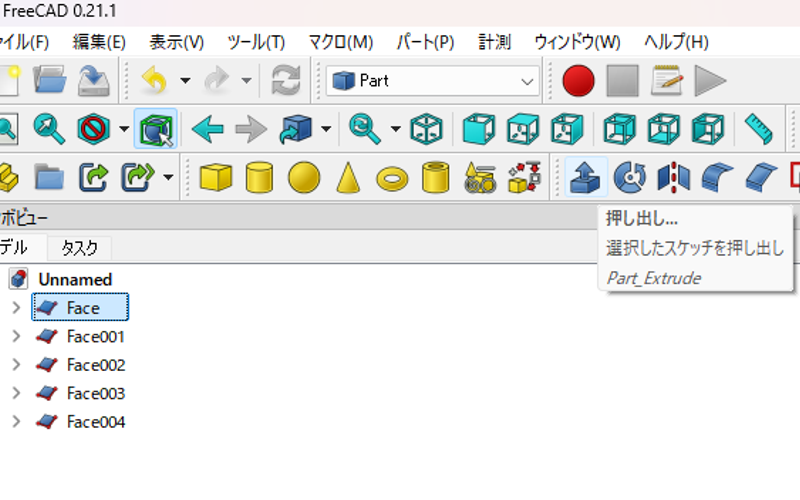Click the make link icon

tap(93, 178)
